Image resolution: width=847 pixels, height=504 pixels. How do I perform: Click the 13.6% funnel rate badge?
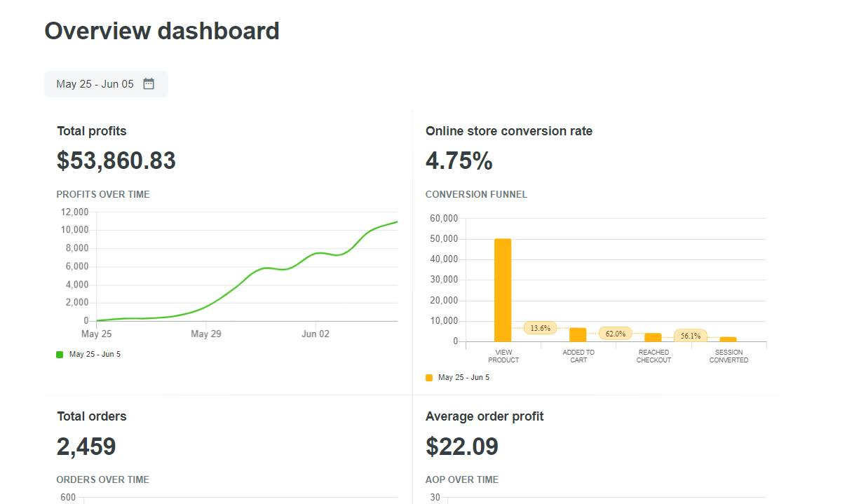[540, 328]
